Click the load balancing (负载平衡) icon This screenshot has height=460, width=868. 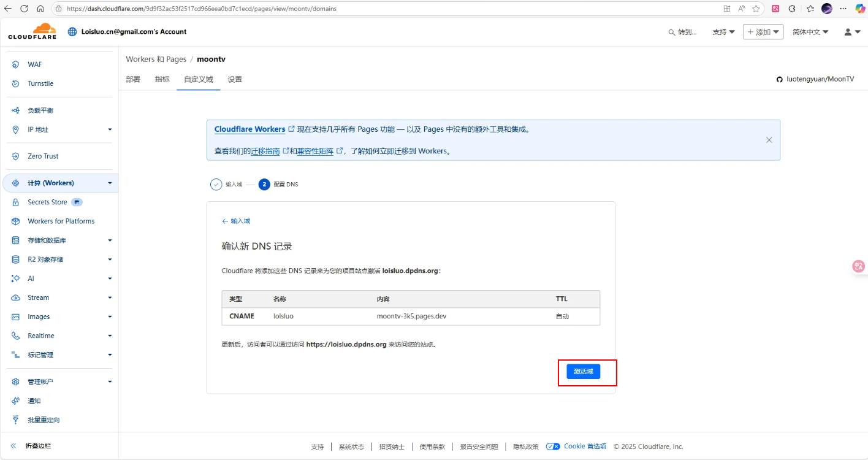tap(15, 110)
